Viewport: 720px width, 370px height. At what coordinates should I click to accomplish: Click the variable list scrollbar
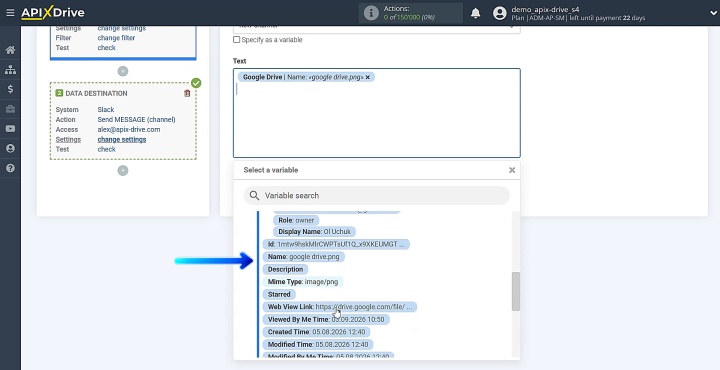516,291
